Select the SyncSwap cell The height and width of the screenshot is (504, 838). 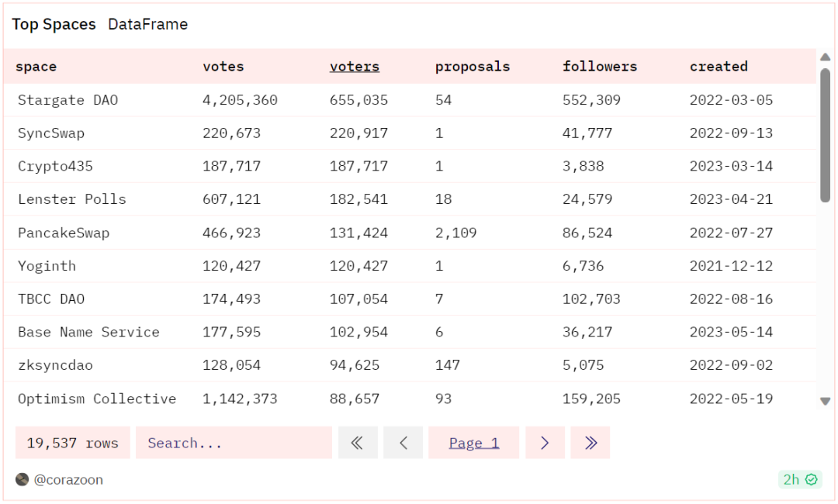51,133
